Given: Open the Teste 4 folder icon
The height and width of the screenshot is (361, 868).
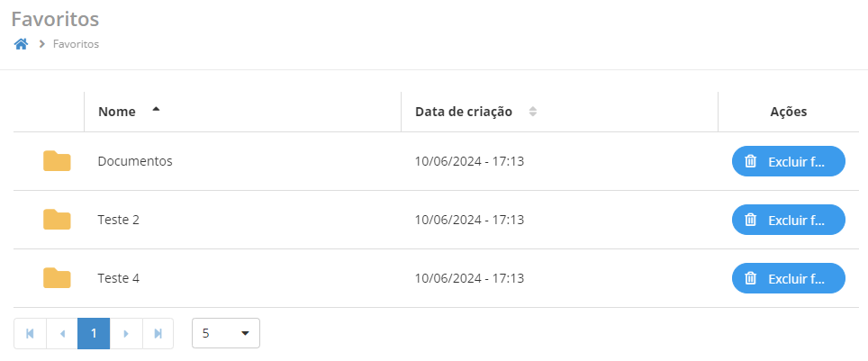Looking at the screenshot, I should 57,278.
